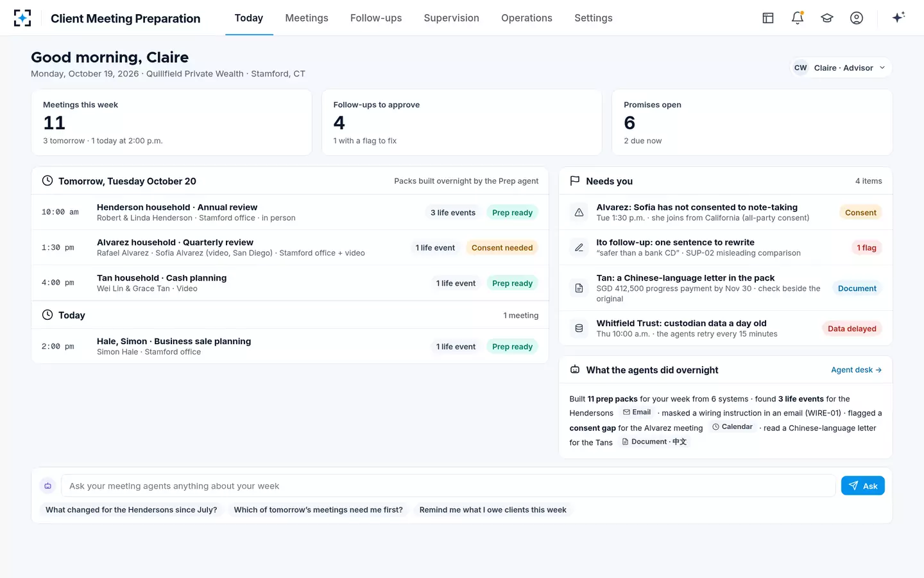Click the bot icon beside What the agents did overnight

coord(575,370)
